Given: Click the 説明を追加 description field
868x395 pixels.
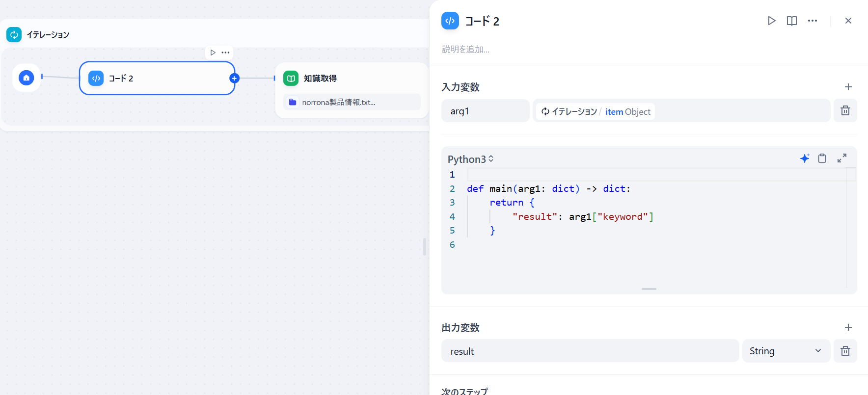Looking at the screenshot, I should pyautogui.click(x=465, y=49).
